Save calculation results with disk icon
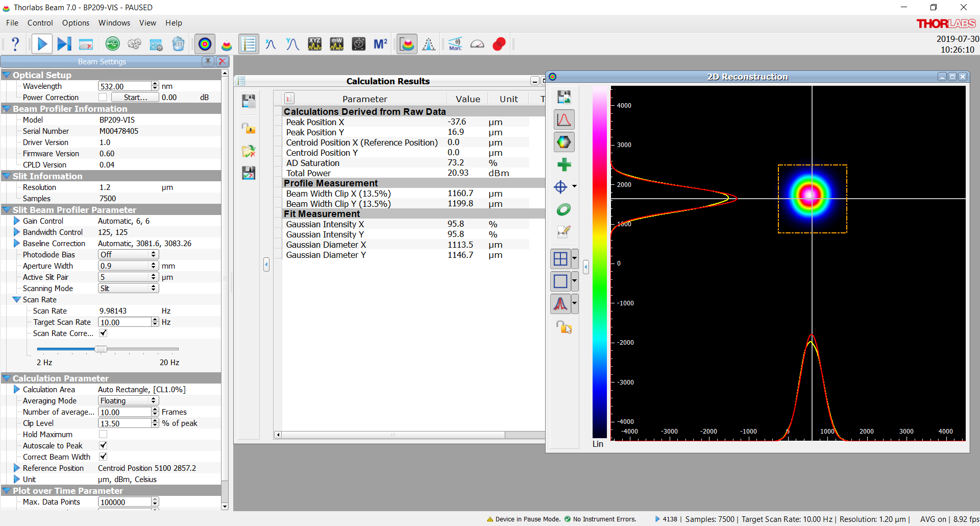 pyautogui.click(x=249, y=101)
